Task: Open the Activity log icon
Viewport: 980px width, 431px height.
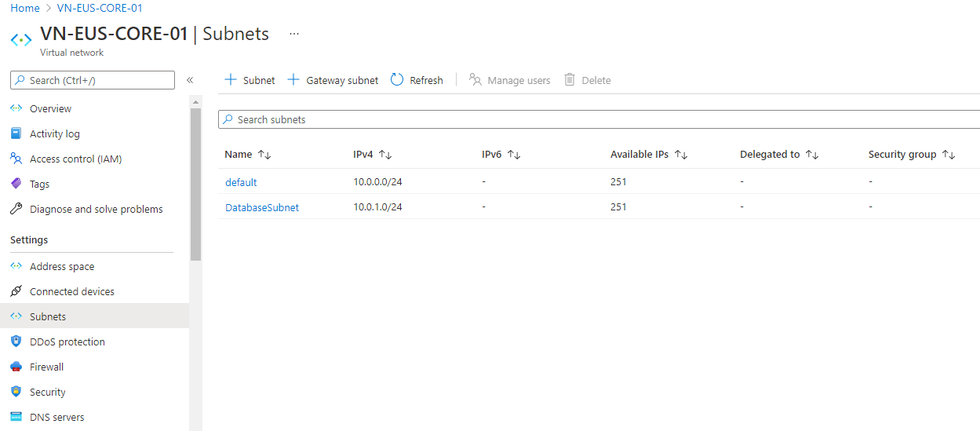Action: point(16,133)
